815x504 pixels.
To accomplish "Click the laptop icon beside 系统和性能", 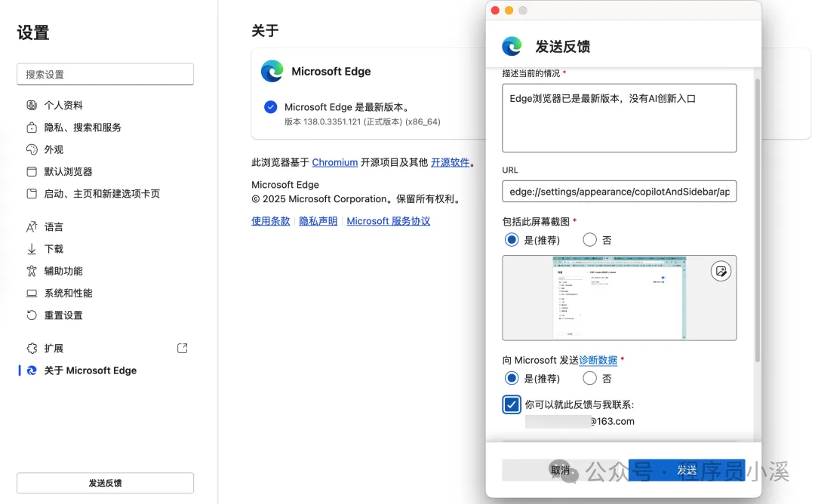I will (32, 293).
